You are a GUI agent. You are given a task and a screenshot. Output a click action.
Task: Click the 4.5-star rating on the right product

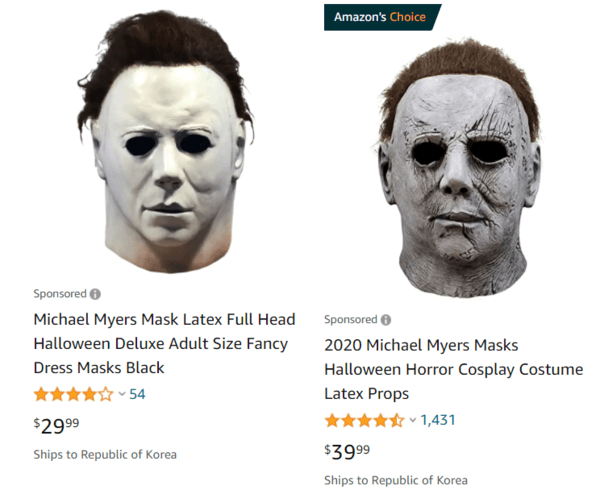(x=364, y=420)
